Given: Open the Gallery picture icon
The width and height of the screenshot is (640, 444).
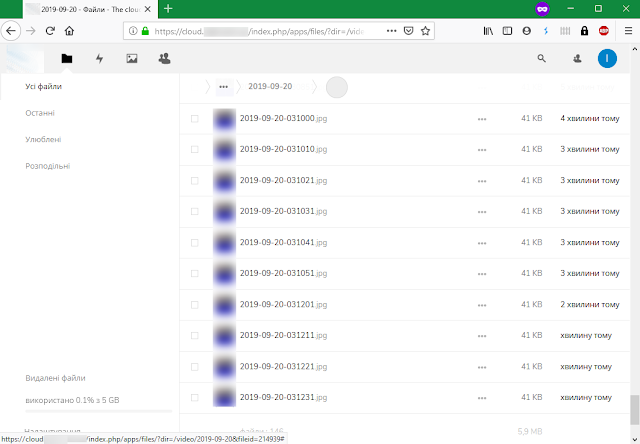Looking at the screenshot, I should coord(131,59).
